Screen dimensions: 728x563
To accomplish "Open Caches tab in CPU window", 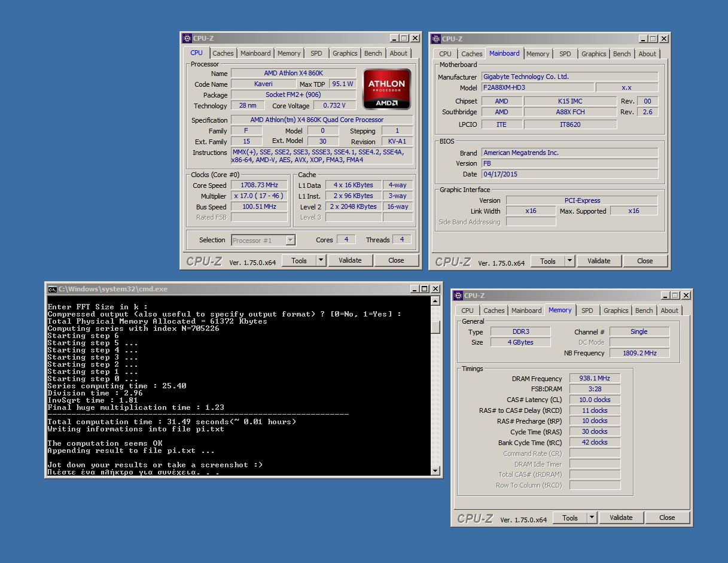I will point(223,53).
